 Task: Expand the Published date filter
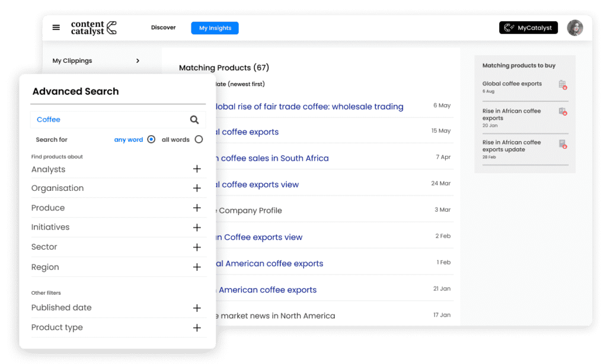click(197, 307)
